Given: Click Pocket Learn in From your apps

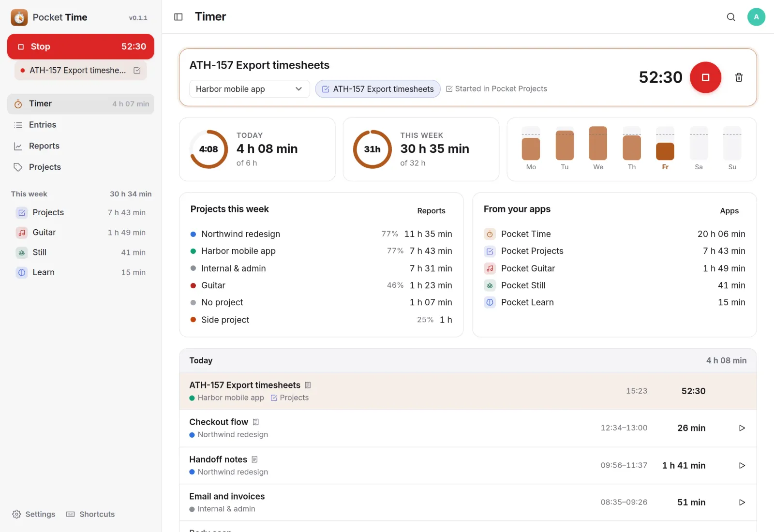Looking at the screenshot, I should point(614,302).
